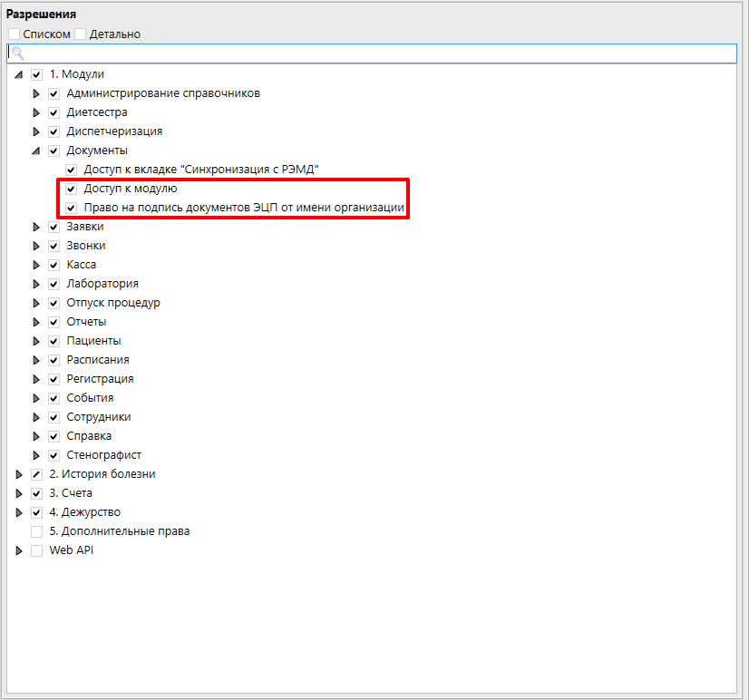Expand the 3. Счета node
This screenshot has width=749, height=700.
tap(19, 493)
